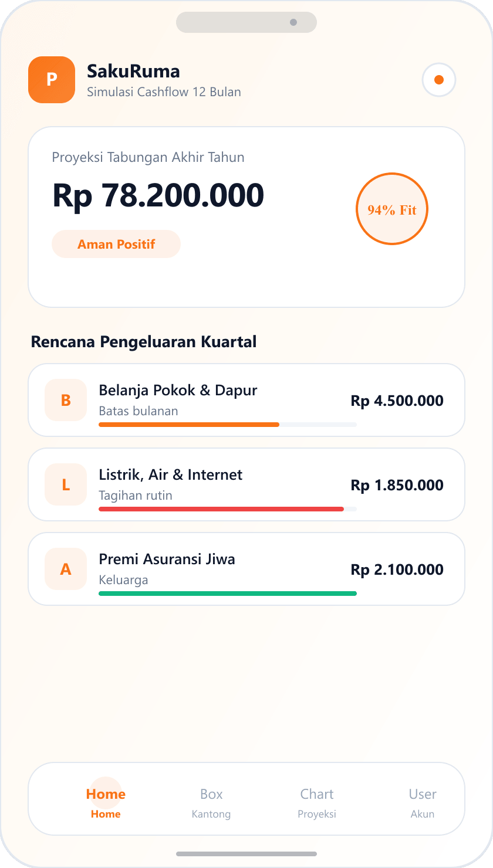The width and height of the screenshot is (493, 868).
Task: Open the notification dot button at top right
Action: 439,80
